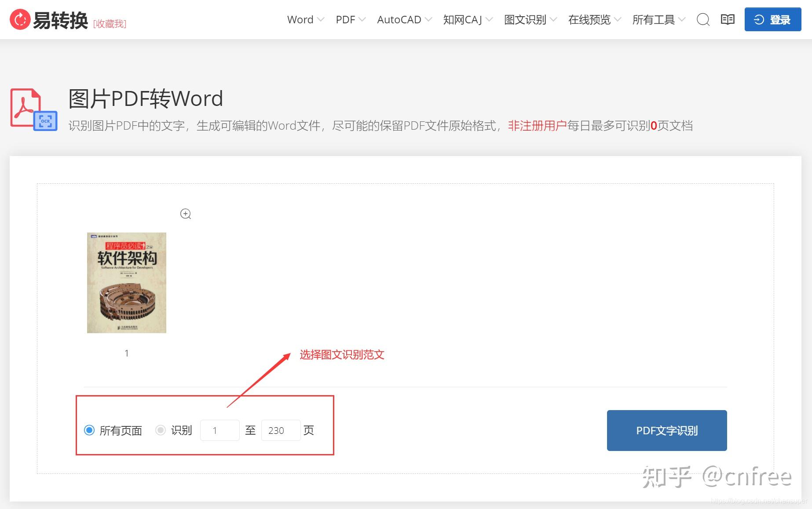Expand the AutoCAD dropdown menu
Viewport: 812px width, 509px height.
(404, 20)
